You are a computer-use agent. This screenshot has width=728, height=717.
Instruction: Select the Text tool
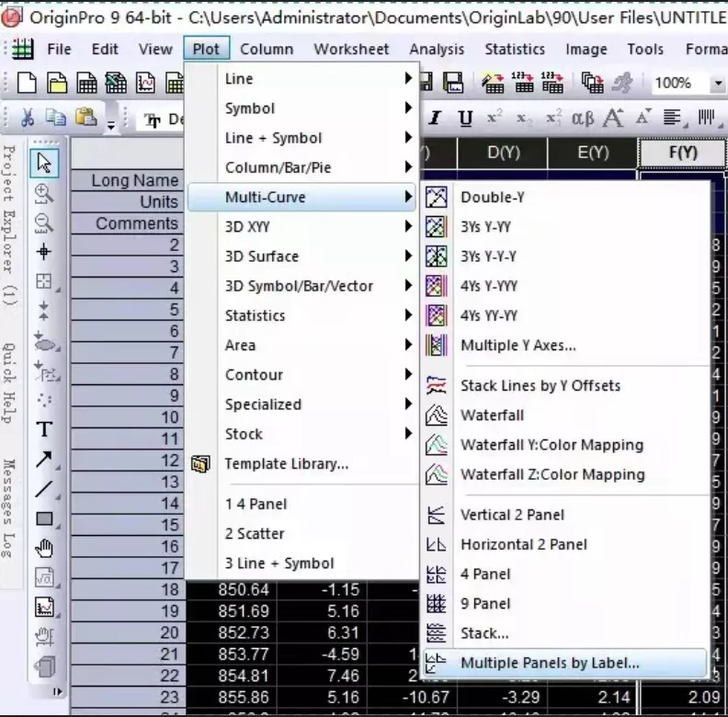(44, 429)
